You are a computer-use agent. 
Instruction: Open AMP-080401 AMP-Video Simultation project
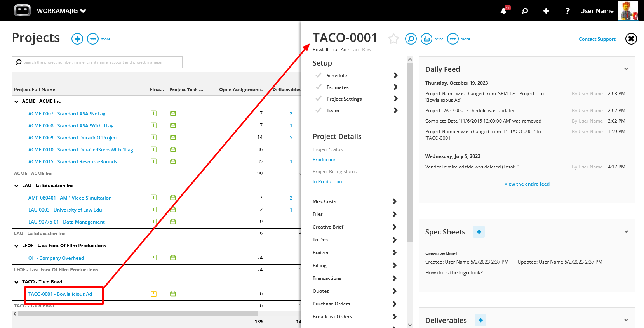tap(70, 198)
